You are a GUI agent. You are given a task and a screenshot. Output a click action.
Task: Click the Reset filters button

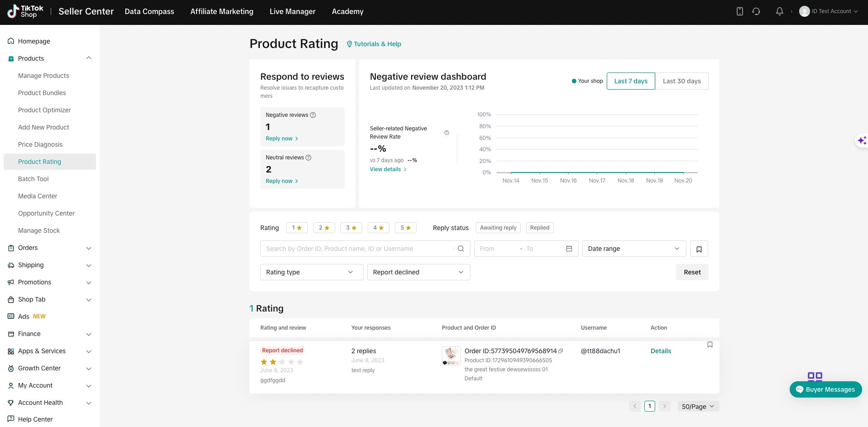click(692, 272)
